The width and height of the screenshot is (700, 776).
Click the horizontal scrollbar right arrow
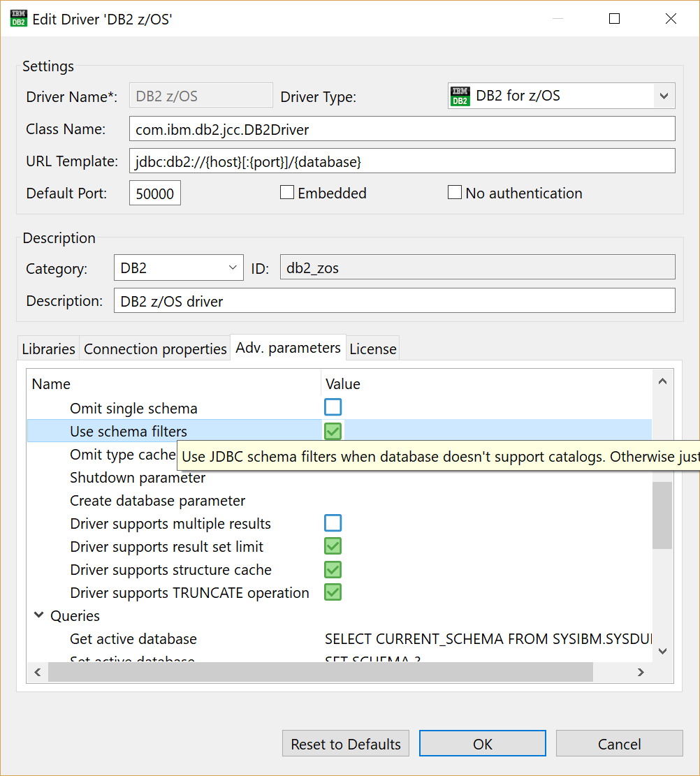pos(641,672)
